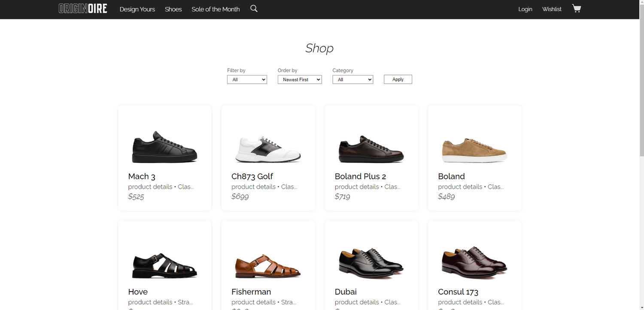Click the Consul 173 product title
This screenshot has width=644, height=310.
pos(458,292)
